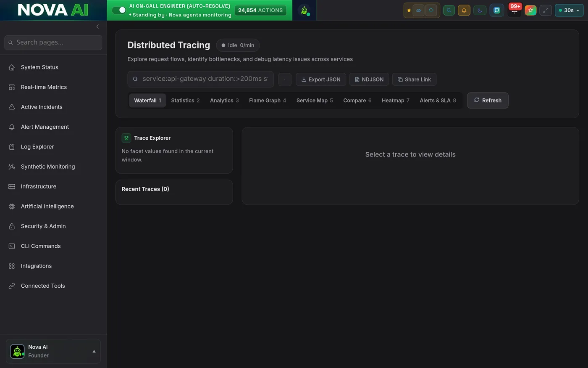Open the Heatmap tab
Screen dimensions: 588x368
pos(395,101)
